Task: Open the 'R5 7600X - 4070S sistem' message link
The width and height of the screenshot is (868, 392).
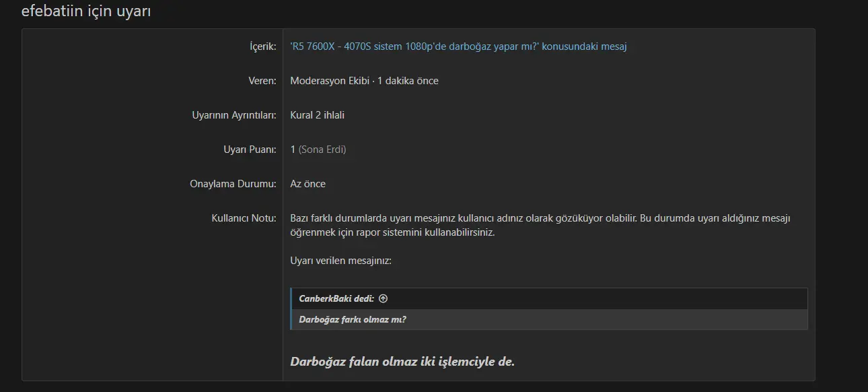Action: tap(458, 46)
